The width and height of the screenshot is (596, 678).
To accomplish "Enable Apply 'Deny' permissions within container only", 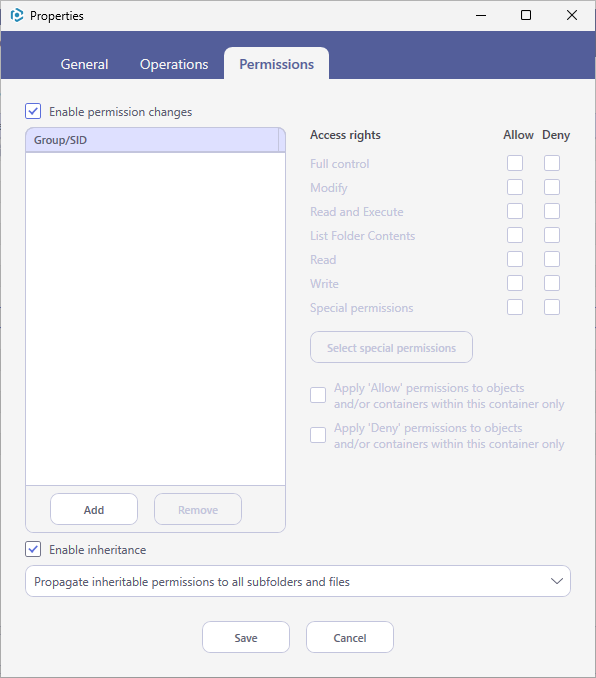I will (x=318, y=435).
